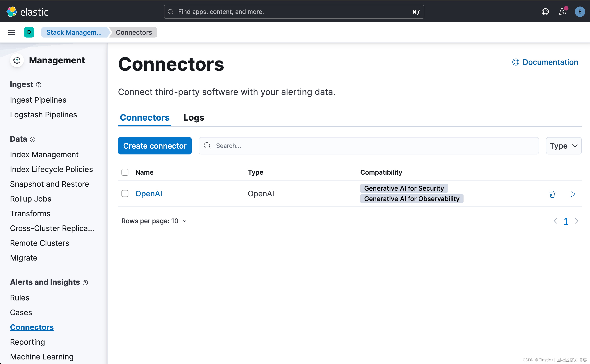Open Cross-Cluster Replication in the sidebar

click(x=52, y=228)
